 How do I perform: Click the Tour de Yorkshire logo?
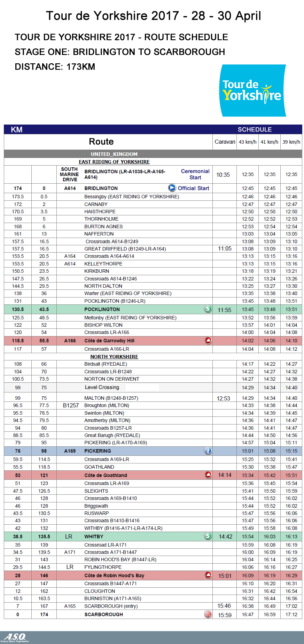pos(252,90)
